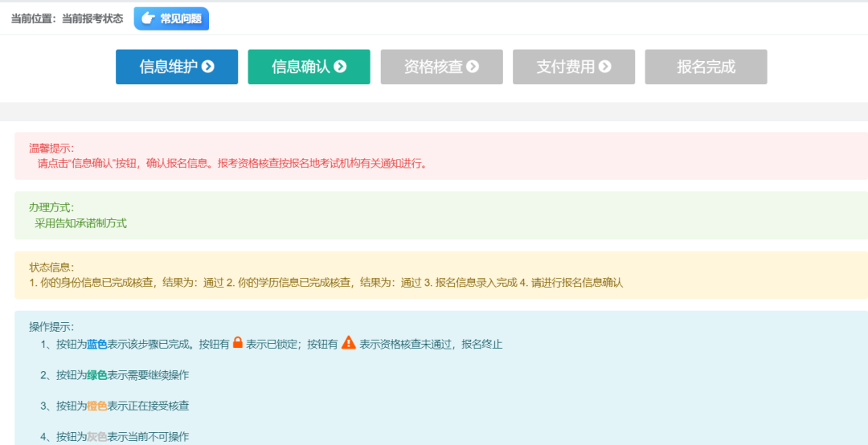This screenshot has width=868, height=445.
Task: Click the arrow icon on 信息维护
Action: click(x=207, y=67)
